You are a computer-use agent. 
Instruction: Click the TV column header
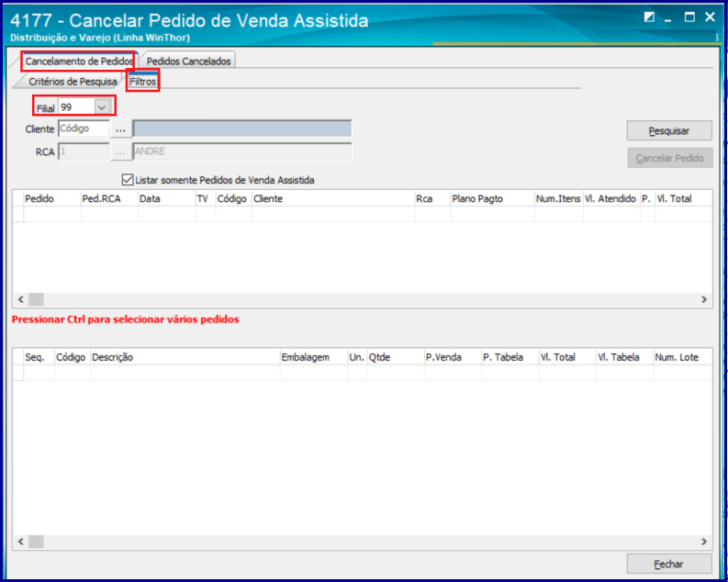pyautogui.click(x=206, y=198)
